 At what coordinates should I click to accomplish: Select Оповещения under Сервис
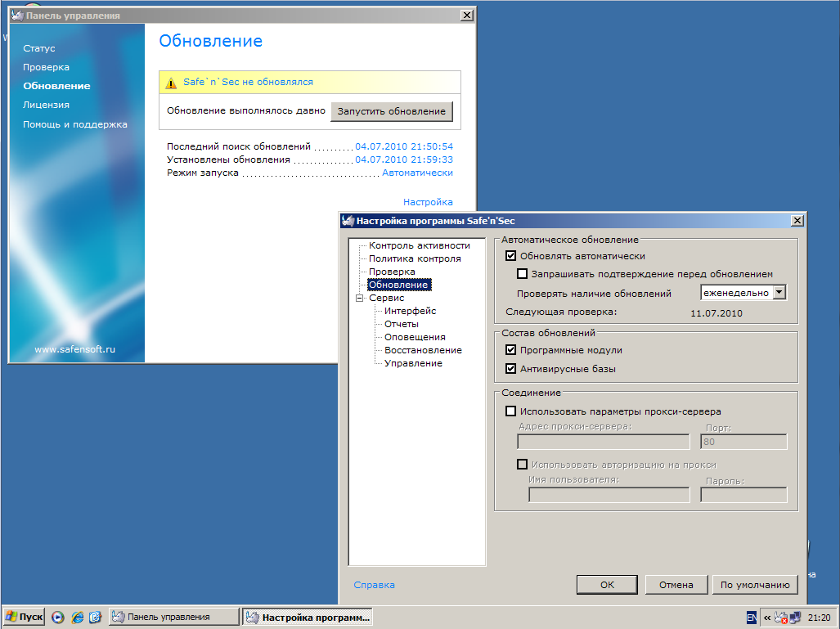[415, 337]
